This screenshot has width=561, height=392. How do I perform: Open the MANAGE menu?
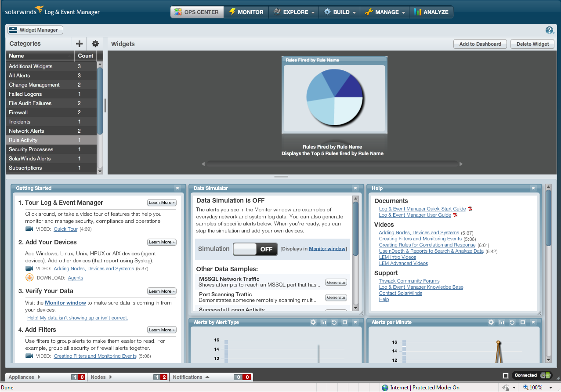point(384,12)
